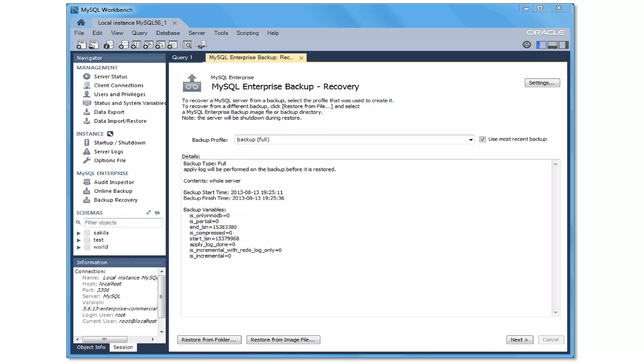
Task: Click the Settings... button
Action: [x=542, y=83]
